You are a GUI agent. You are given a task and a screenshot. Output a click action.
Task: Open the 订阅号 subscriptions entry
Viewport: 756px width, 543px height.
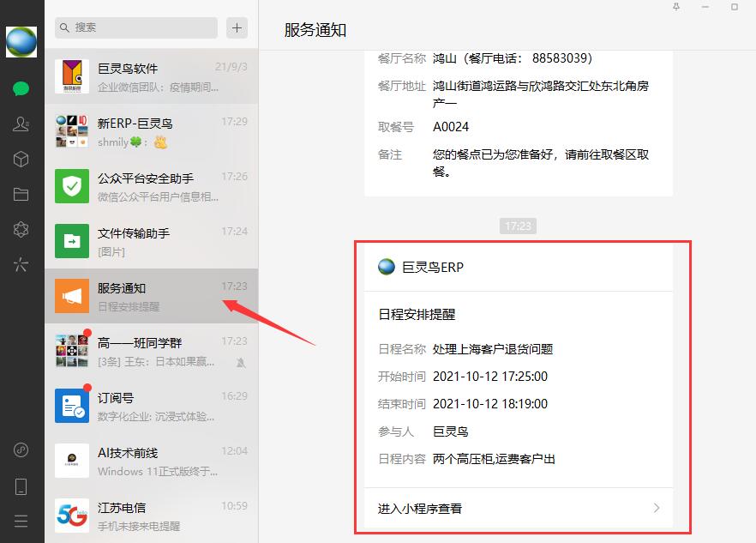(151, 406)
